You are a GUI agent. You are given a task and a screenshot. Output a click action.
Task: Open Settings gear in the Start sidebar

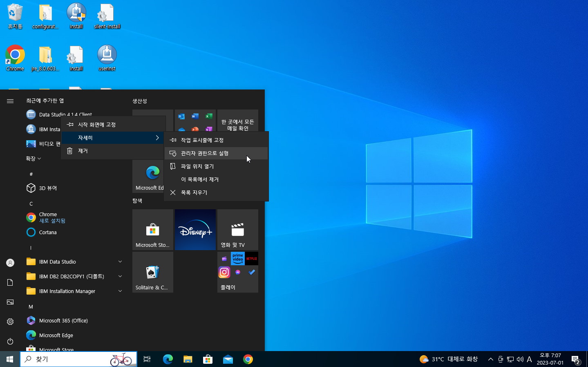click(10, 322)
